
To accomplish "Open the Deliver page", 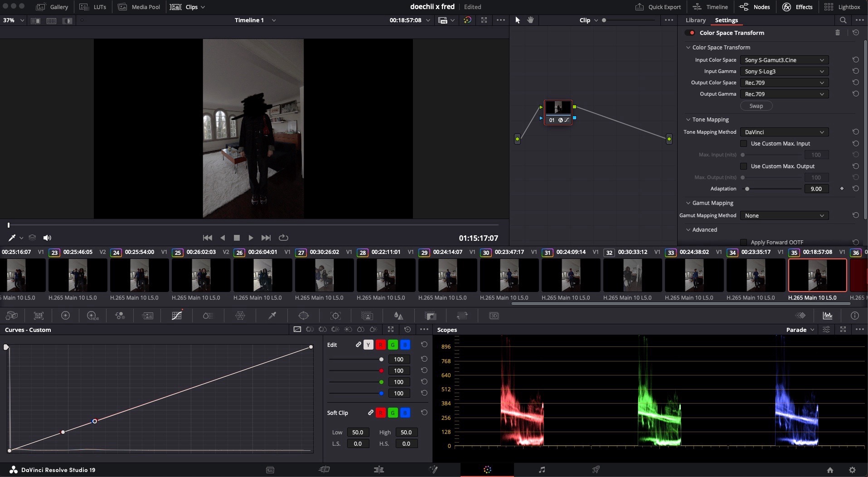I will pyautogui.click(x=596, y=470).
